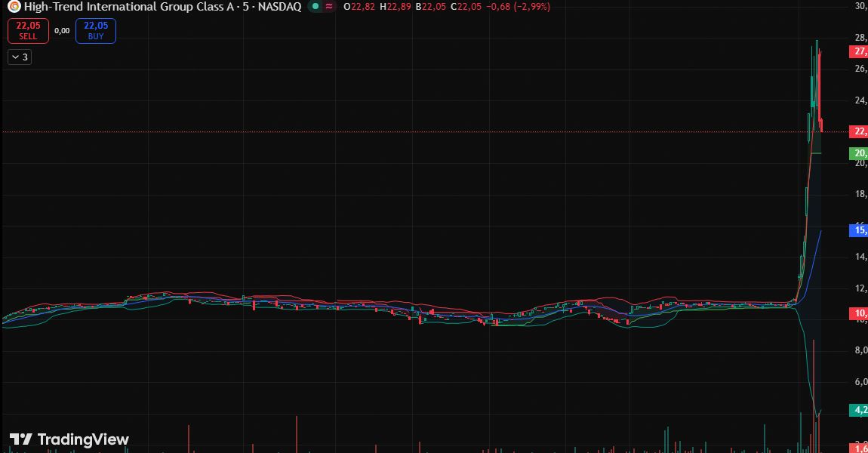
Task: Click the low value B22,05
Action: point(431,7)
